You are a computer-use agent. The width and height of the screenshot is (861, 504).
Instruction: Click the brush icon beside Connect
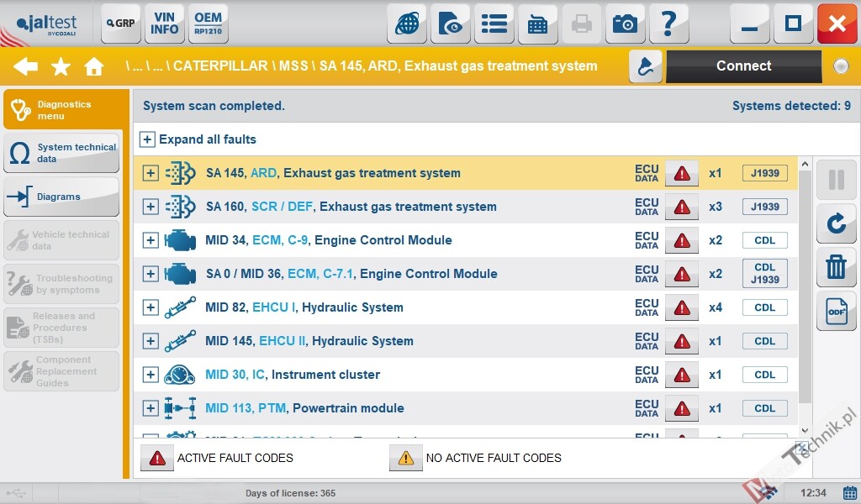point(645,66)
